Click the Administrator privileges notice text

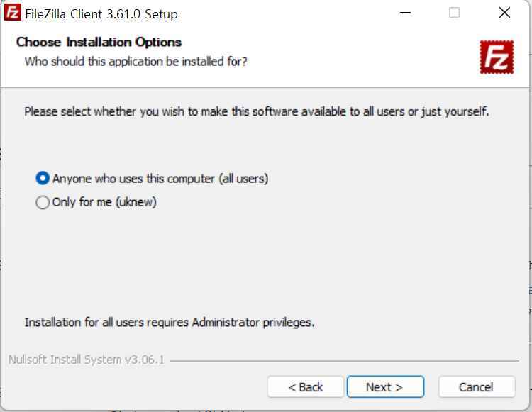tap(170, 323)
